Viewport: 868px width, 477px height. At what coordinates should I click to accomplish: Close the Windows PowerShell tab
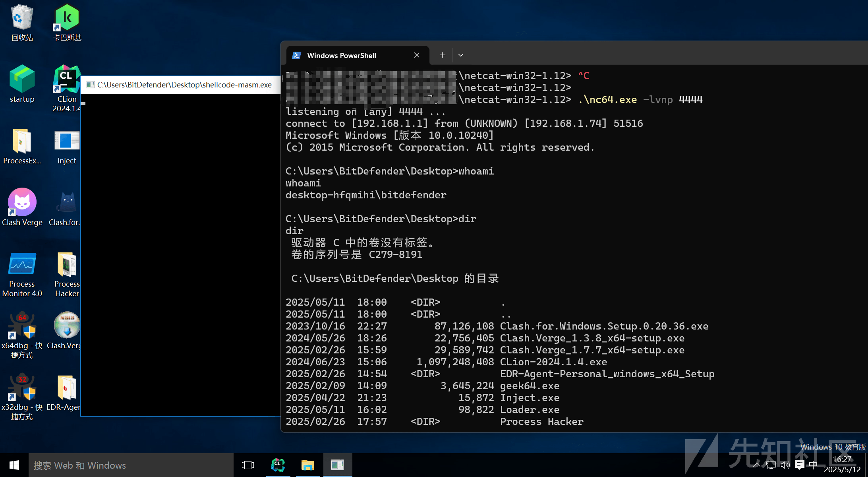click(x=417, y=55)
